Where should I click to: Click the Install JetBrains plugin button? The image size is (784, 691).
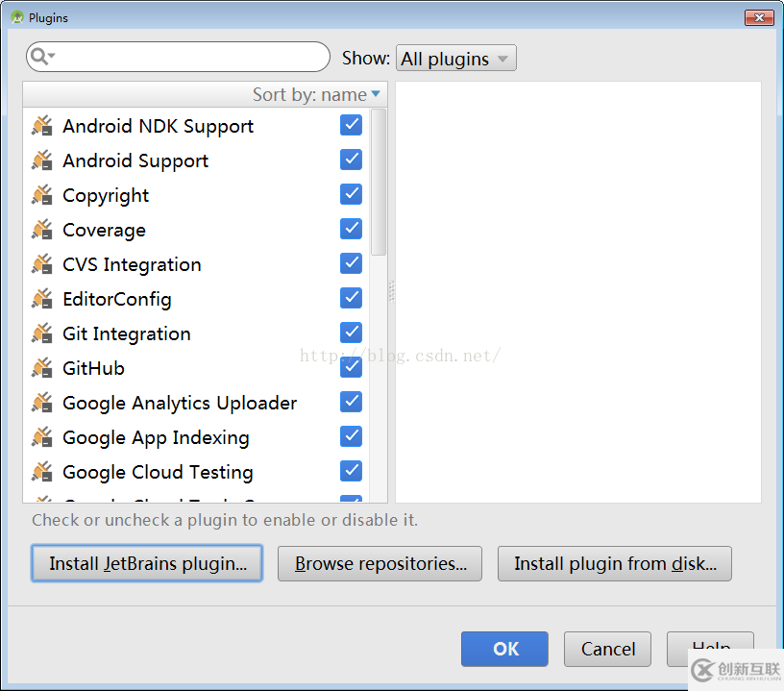tap(147, 564)
